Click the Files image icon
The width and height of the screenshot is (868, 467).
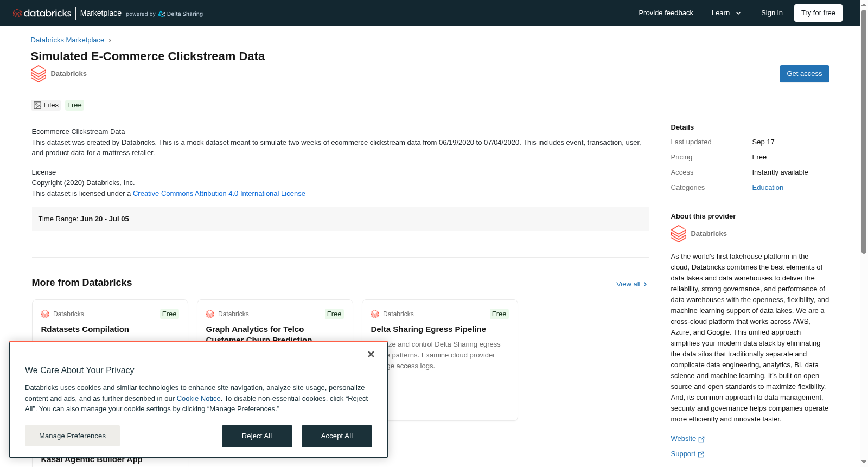pos(37,105)
